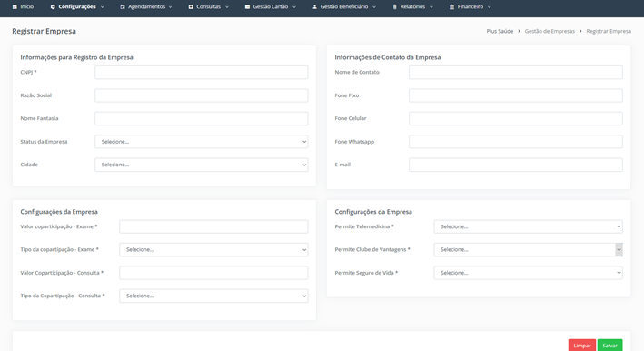The height and width of the screenshot is (351, 644).
Task: Open the Status da Empresa dropdown
Action: [202, 142]
